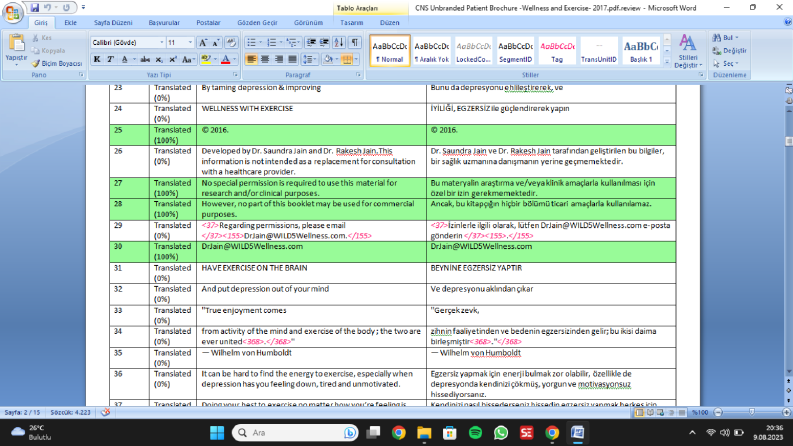Click the zoom slider handle
Viewport: 793px width, 446px height.
click(x=752, y=413)
